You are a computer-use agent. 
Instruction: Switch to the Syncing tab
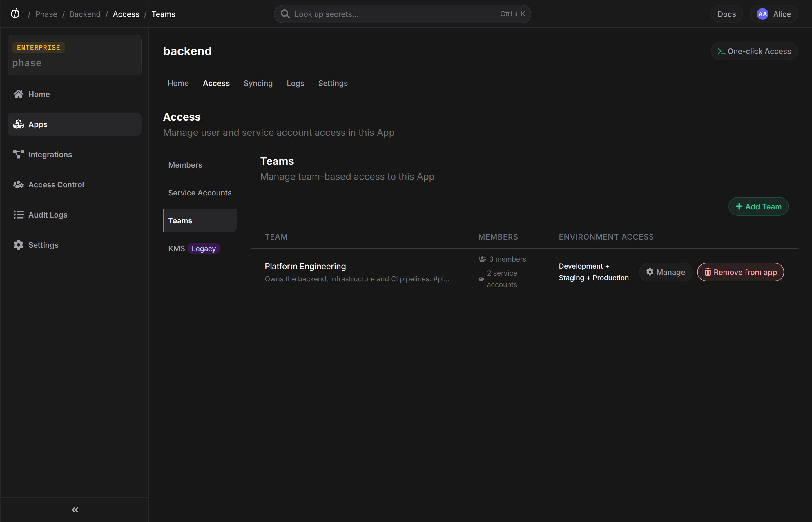click(x=258, y=83)
